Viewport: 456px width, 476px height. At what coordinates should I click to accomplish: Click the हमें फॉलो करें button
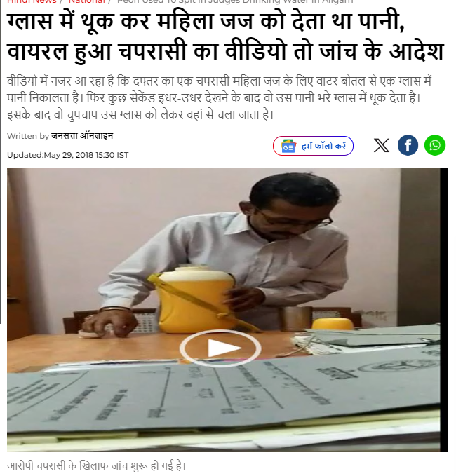(x=313, y=146)
